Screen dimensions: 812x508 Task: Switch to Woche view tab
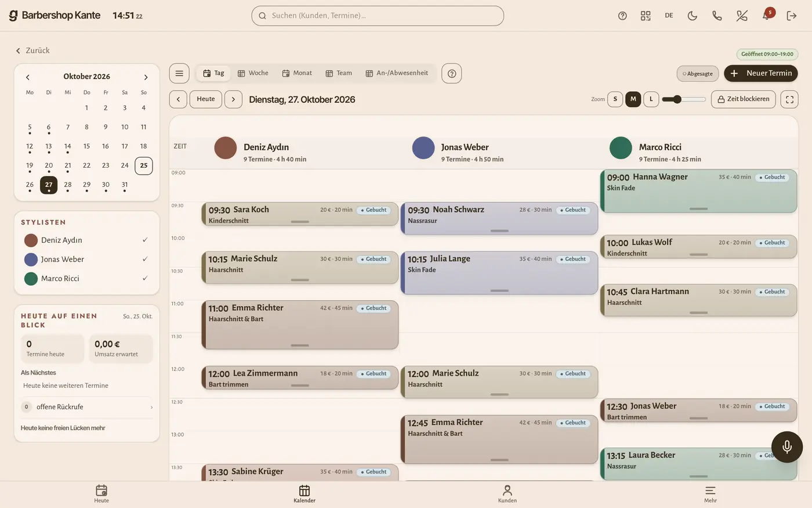click(253, 73)
